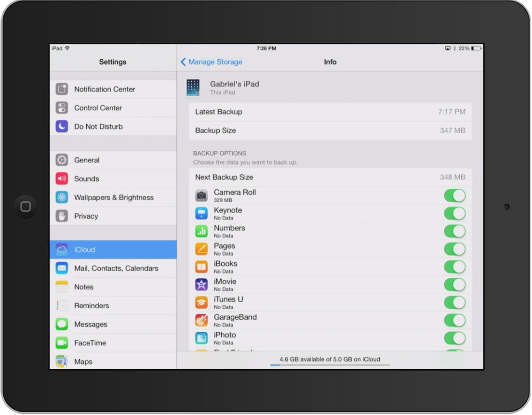532x415 pixels.
Task: Disable Keynote backup toggle
Action: (x=455, y=214)
